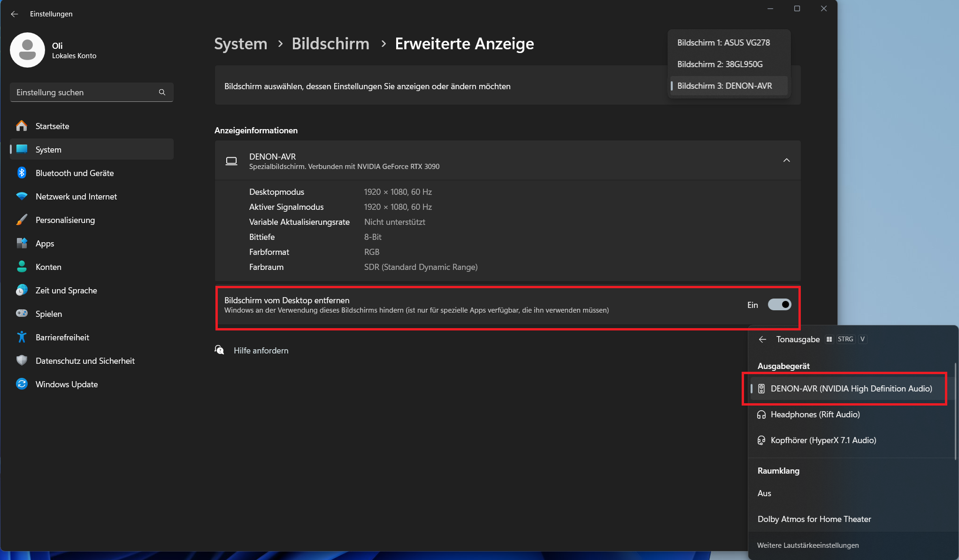The height and width of the screenshot is (560, 959).
Task: Set Raumklang to Aus
Action: tap(764, 493)
